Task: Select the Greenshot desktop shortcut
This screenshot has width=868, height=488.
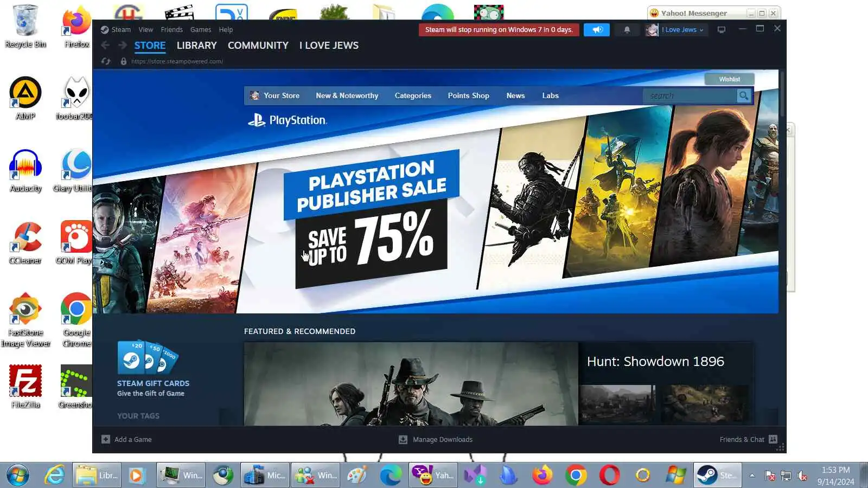Action: pyautogui.click(x=75, y=387)
